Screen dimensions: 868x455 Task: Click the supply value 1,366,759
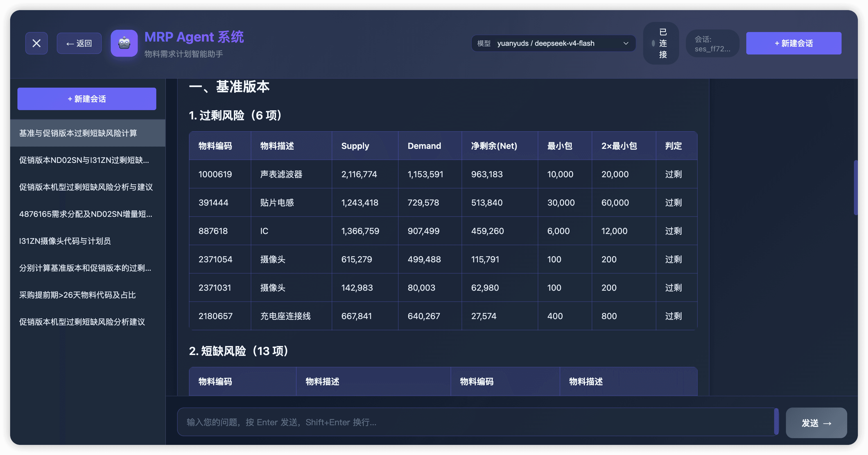(360, 231)
